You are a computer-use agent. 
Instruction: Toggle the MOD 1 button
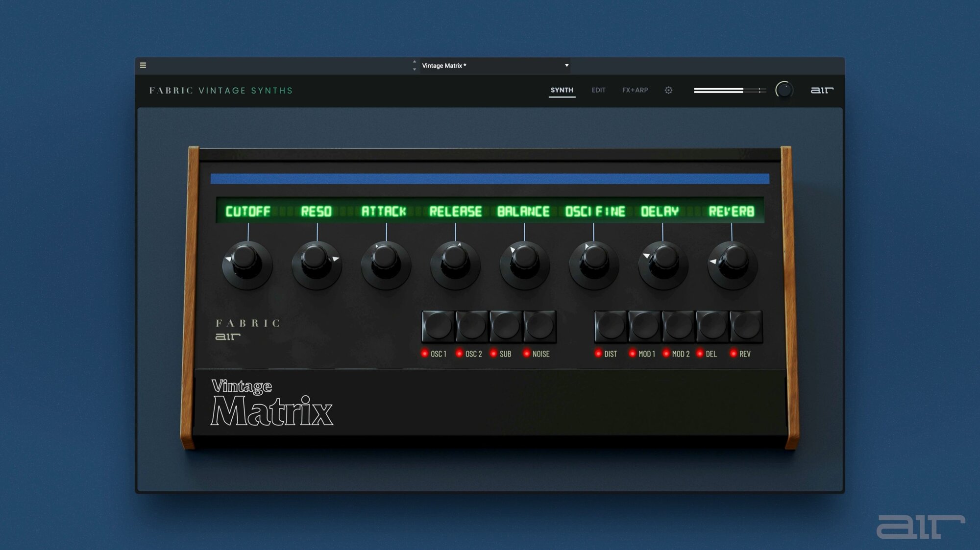click(644, 326)
